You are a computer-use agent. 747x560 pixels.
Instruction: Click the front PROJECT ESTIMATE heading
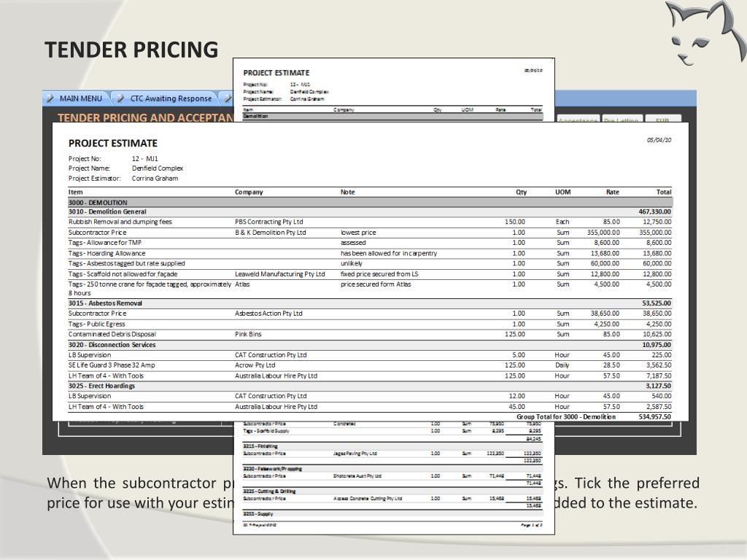pos(113,144)
